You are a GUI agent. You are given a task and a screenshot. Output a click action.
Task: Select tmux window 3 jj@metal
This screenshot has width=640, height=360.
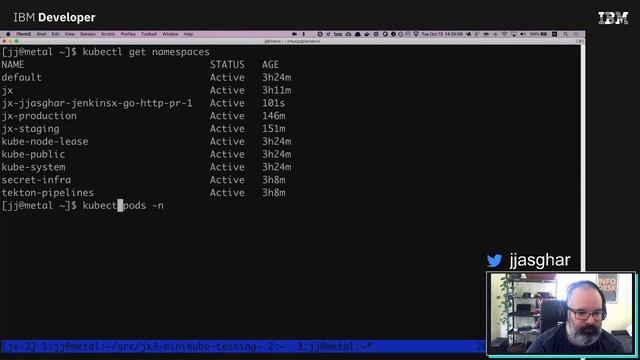click(x=334, y=347)
